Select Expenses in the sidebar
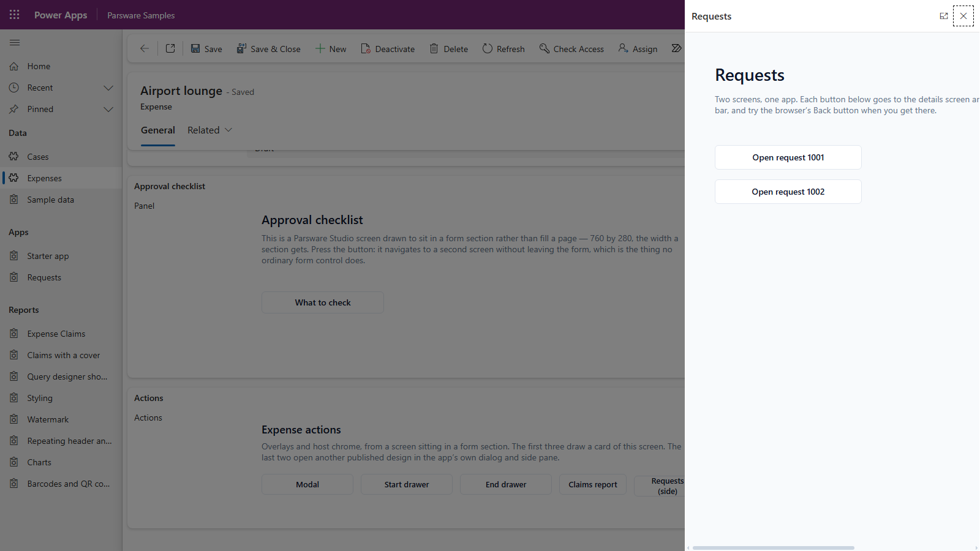This screenshot has width=980, height=551. click(61, 178)
